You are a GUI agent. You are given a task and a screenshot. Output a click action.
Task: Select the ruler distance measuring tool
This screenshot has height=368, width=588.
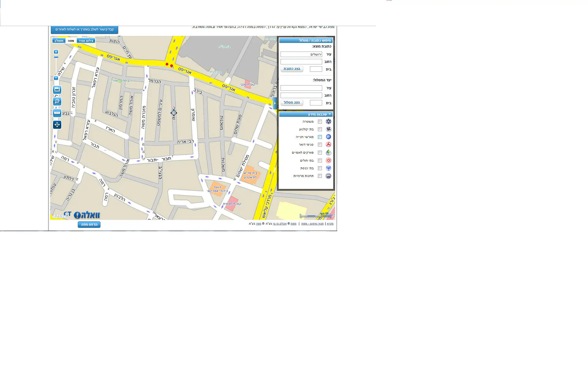pyautogui.click(x=57, y=113)
